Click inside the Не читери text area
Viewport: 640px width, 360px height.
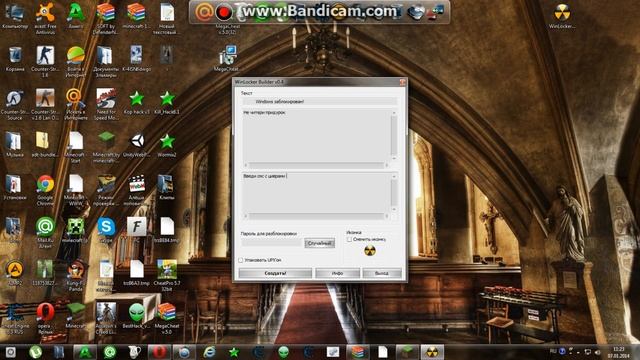point(316,136)
